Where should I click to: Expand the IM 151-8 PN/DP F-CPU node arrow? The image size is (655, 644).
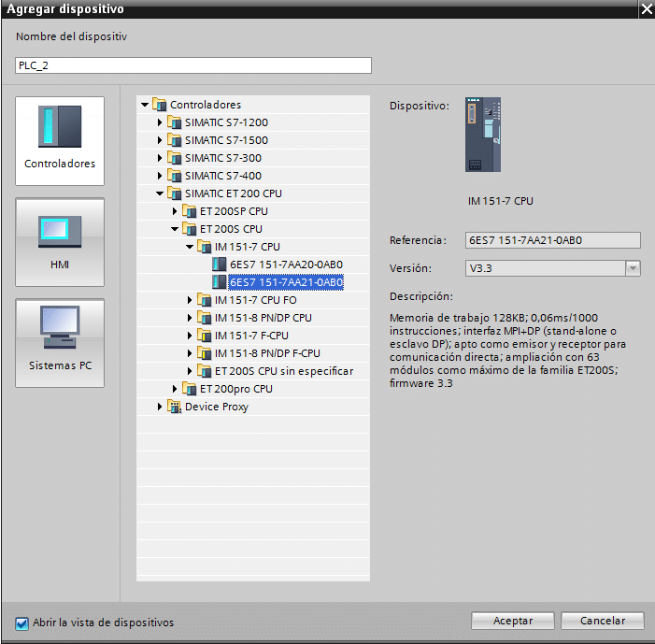point(190,353)
